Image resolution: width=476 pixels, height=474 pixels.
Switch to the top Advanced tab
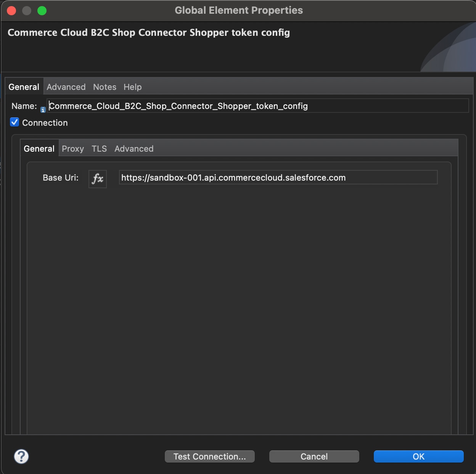click(66, 87)
